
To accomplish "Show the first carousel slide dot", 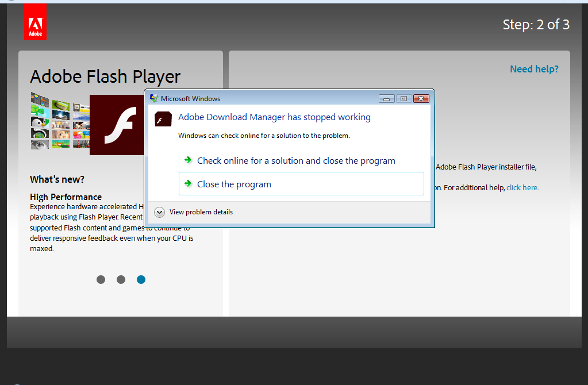I will point(101,280).
